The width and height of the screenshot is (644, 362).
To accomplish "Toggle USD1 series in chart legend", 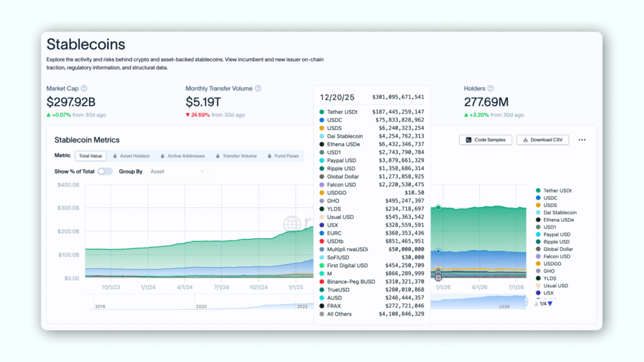I will click(x=546, y=227).
